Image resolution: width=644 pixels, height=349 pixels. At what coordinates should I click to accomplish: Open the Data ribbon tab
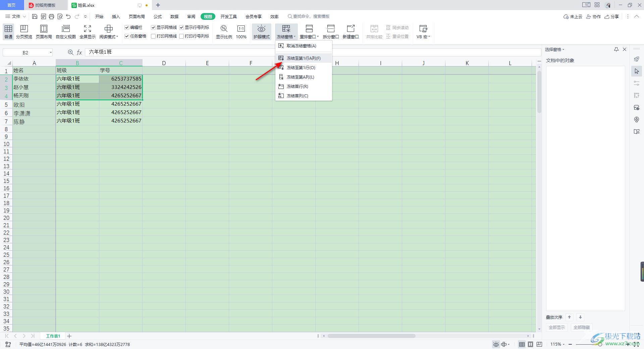(x=174, y=16)
